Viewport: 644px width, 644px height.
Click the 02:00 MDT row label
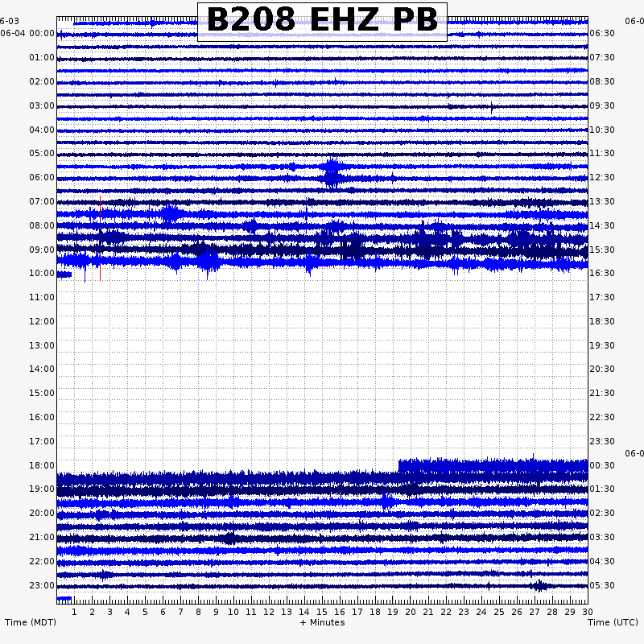pos(42,82)
